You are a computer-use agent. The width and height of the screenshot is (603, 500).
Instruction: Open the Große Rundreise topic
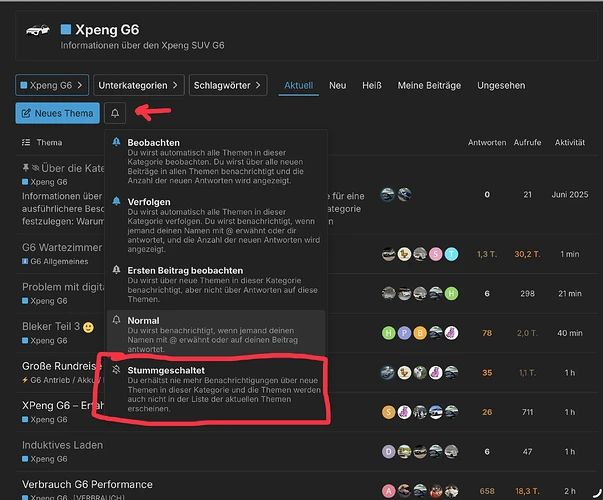62,366
